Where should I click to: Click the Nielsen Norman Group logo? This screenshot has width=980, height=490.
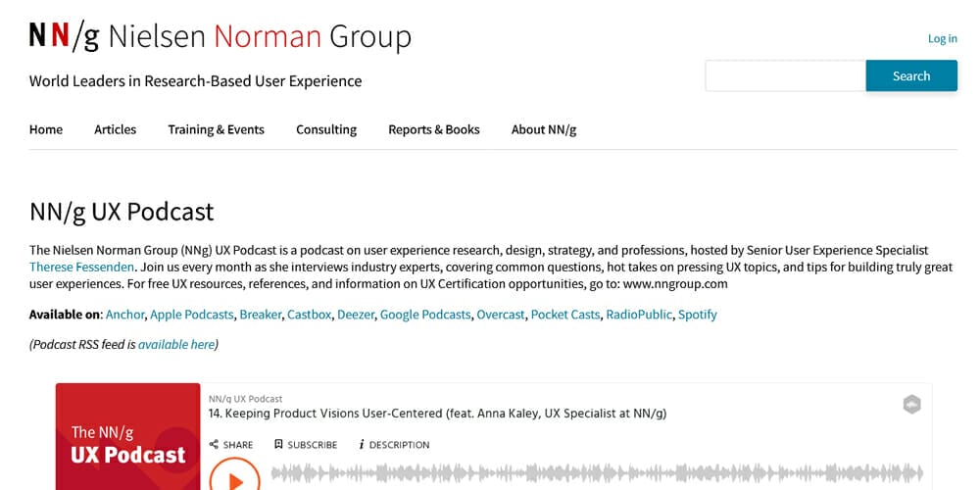point(220,37)
